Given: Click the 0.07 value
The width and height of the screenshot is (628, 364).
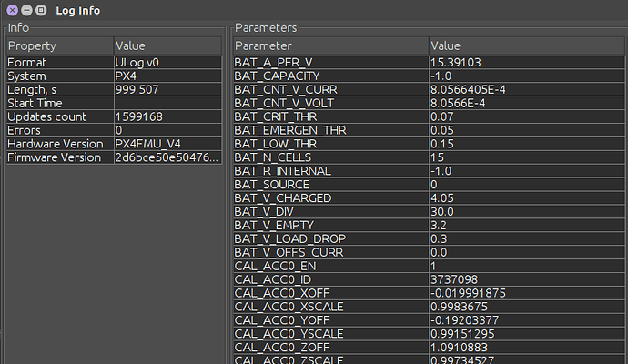Looking at the screenshot, I should 527,116.
